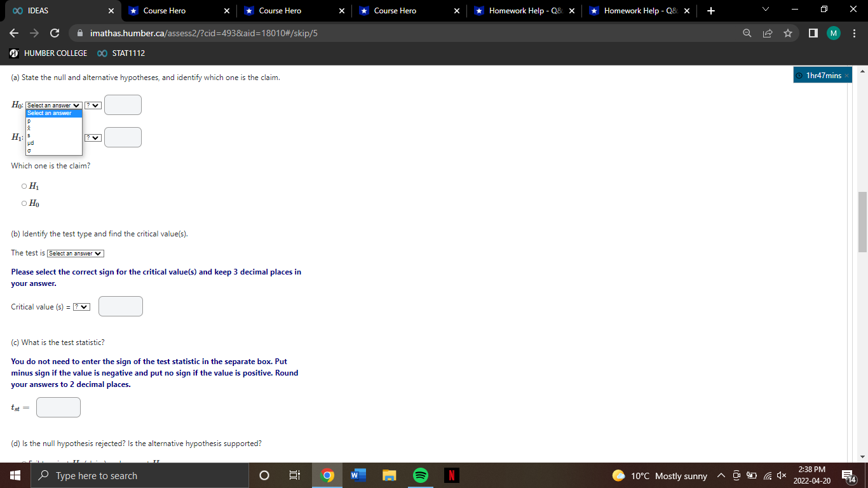Image resolution: width=868 pixels, height=488 pixels.
Task: Open Word from the taskbar
Action: [357, 475]
